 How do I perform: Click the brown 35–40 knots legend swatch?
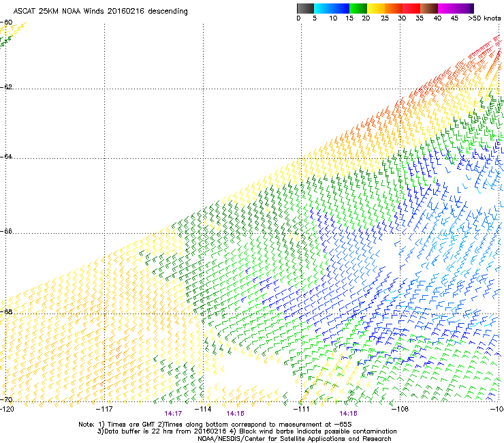429,8
